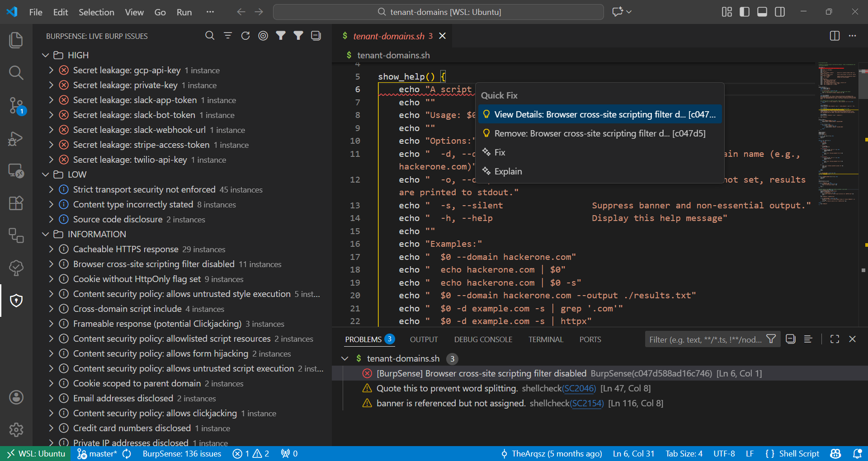This screenshot has width=868, height=461.
Task: Open search in the BurpSense issues panel
Action: (x=210, y=36)
